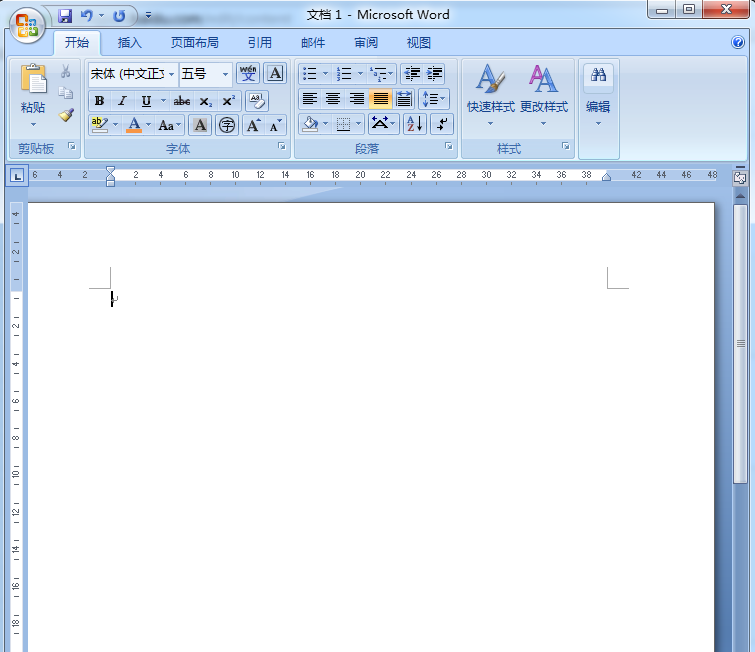Apply text highlight color
Viewport: 755px width, 652px height.
pyautogui.click(x=99, y=125)
